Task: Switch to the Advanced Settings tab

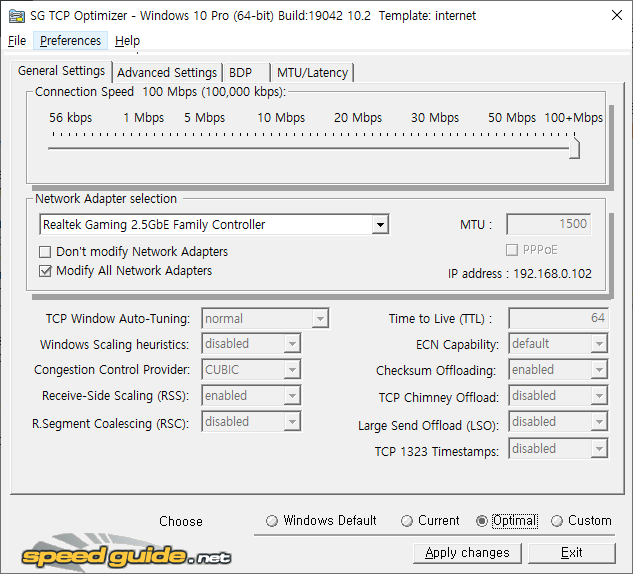Action: (x=167, y=73)
